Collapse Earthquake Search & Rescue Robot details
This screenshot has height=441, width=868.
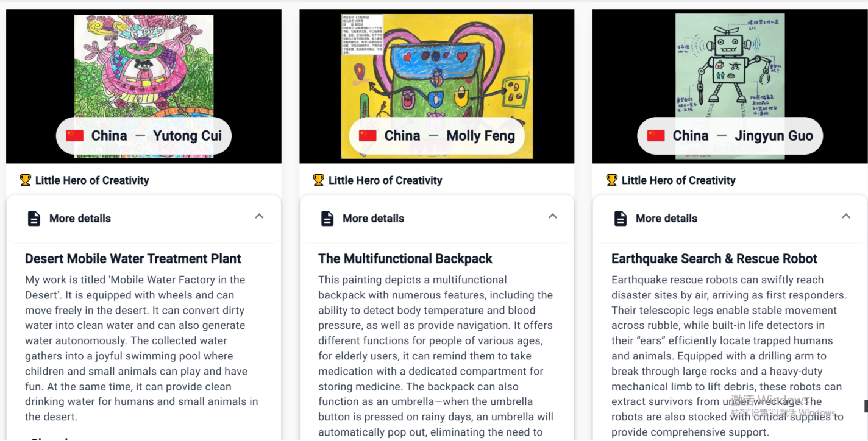pyautogui.click(x=845, y=216)
